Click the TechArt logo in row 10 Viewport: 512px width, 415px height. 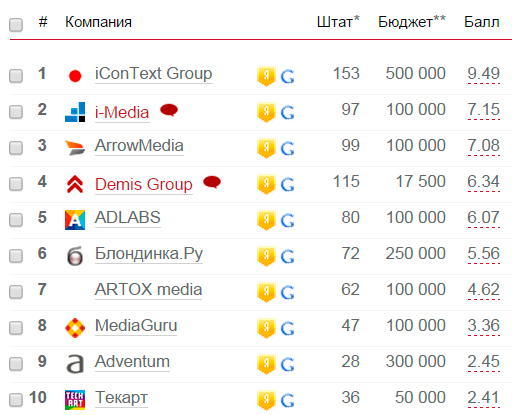click(x=75, y=400)
